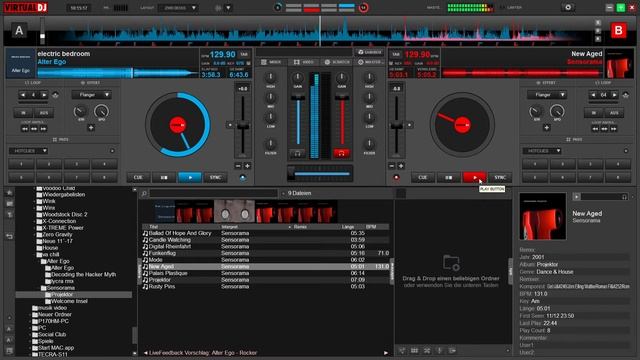The image size is (640, 360).
Task: Open settings gear icon in top bar
Action: tap(568, 7)
